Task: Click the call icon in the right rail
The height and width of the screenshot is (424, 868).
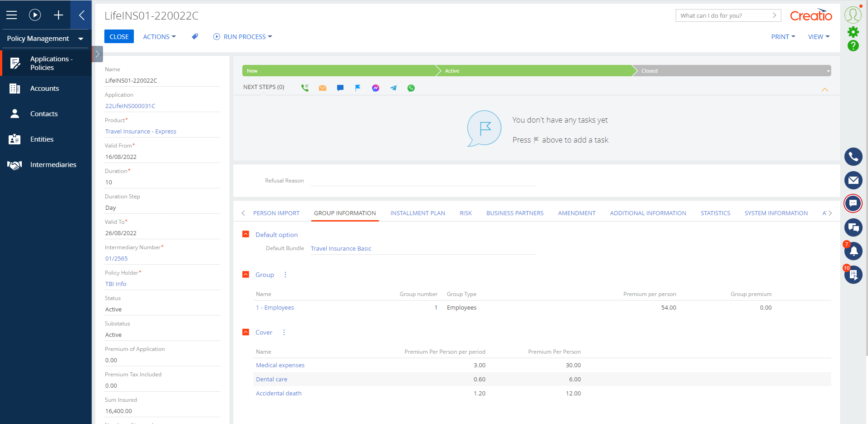Action: click(x=853, y=156)
